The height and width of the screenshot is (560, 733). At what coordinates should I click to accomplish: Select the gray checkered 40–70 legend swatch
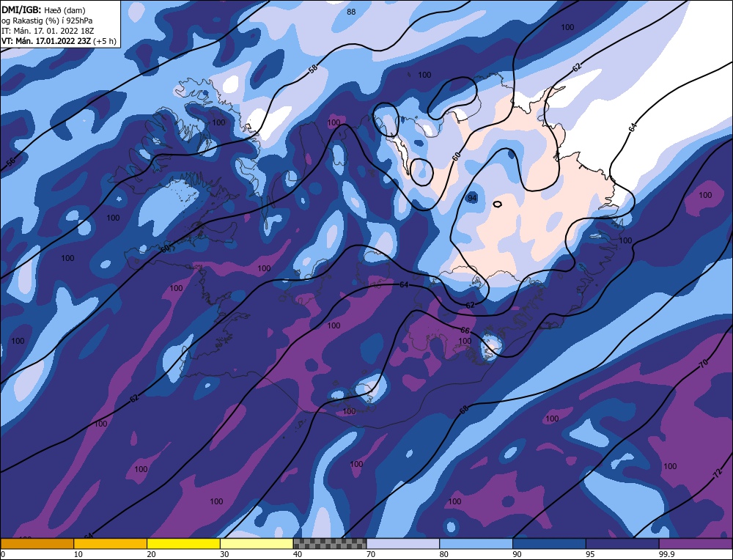(x=330, y=543)
